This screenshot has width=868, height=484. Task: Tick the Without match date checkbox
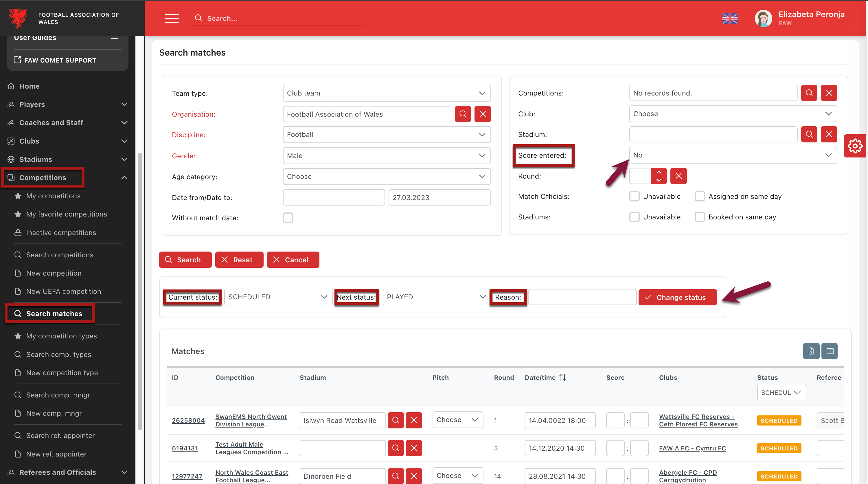tap(288, 218)
